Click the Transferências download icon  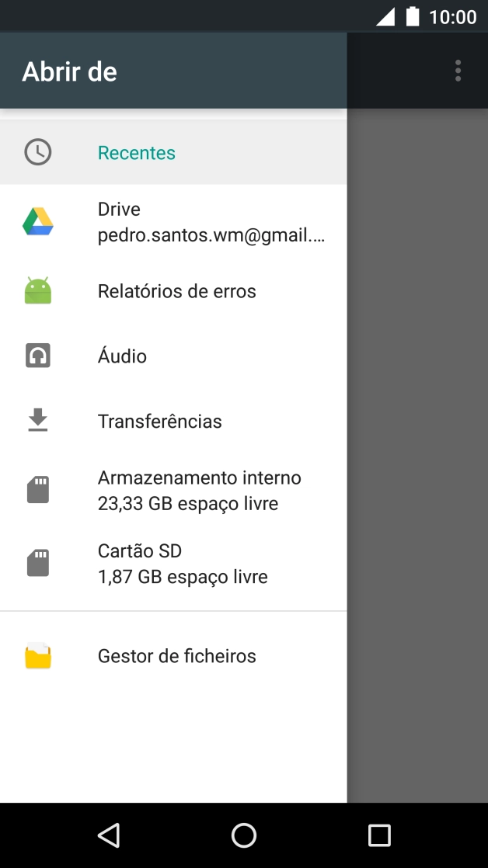click(38, 420)
